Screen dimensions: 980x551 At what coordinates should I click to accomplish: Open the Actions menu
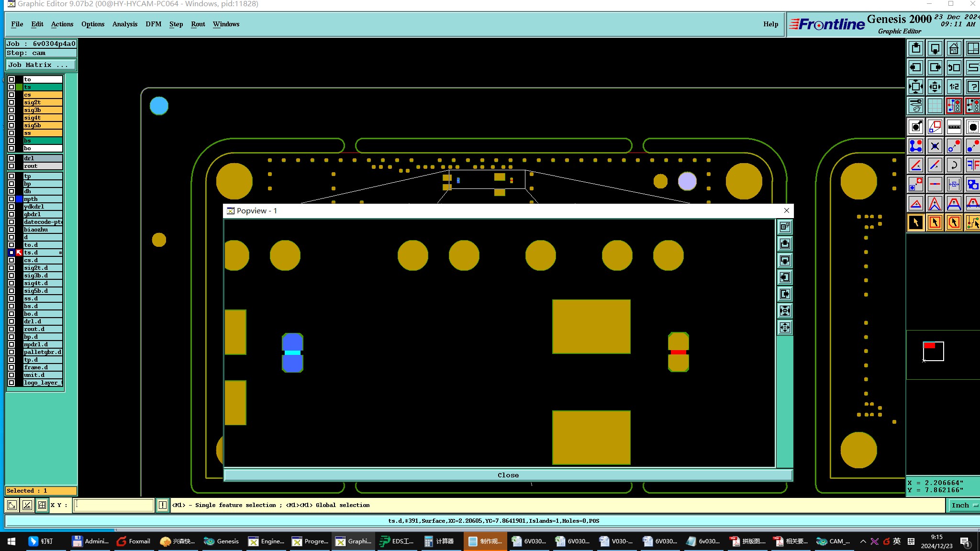coord(62,24)
